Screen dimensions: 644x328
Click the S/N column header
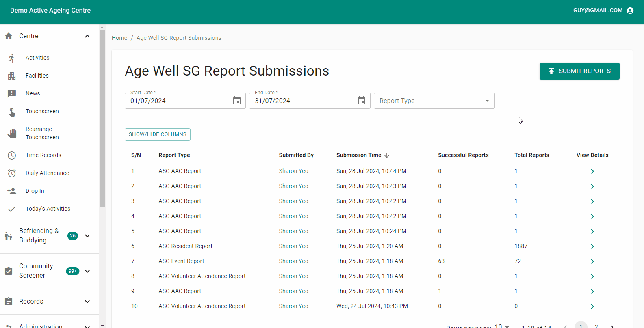pos(136,155)
